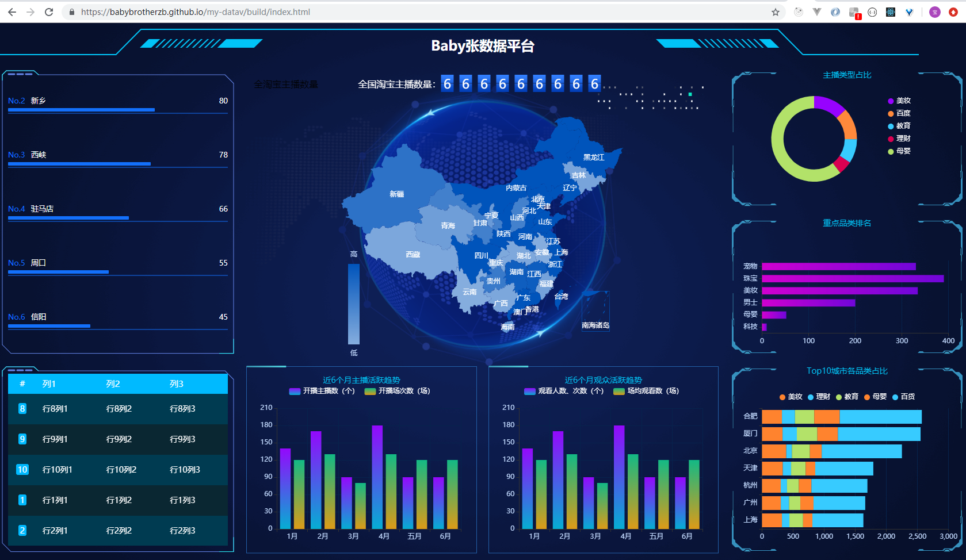The height and width of the screenshot is (560, 966).
Task: Toggle 百度 legend in donut chart
Action: coord(899,113)
